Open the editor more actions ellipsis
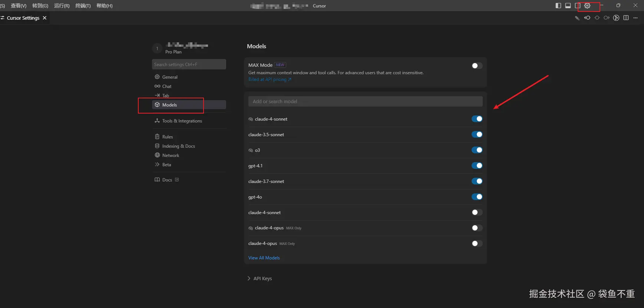This screenshot has width=644, height=308. pos(635,18)
